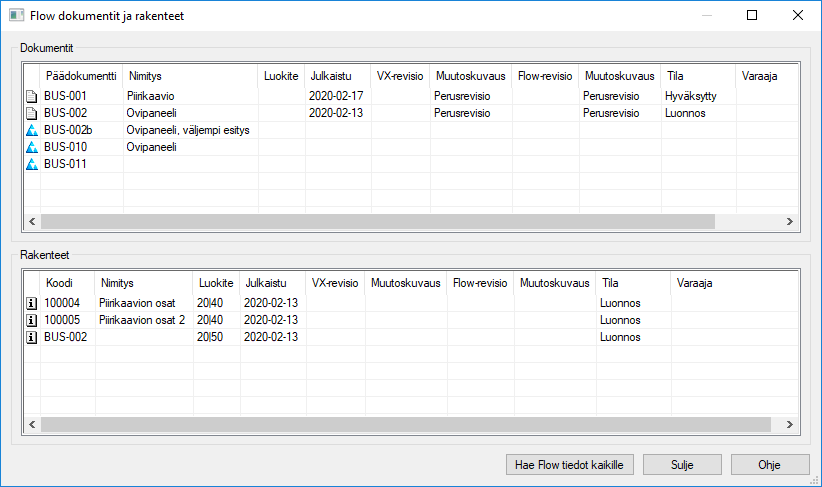
Task: Sort documents by Päädokumentti column header
Action: 81,75
